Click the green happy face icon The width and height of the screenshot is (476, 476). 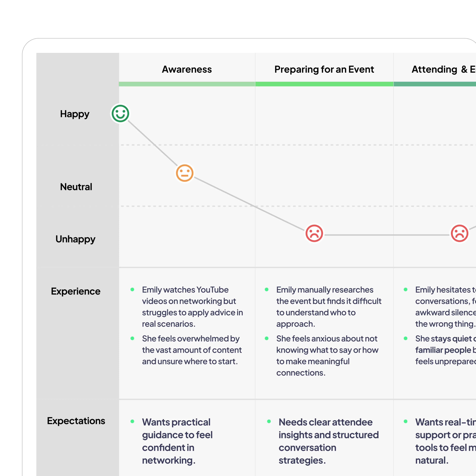tap(120, 114)
